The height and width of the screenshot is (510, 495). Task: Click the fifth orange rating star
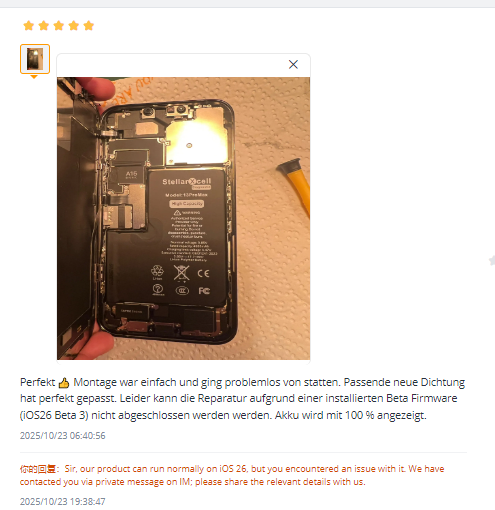(x=89, y=26)
